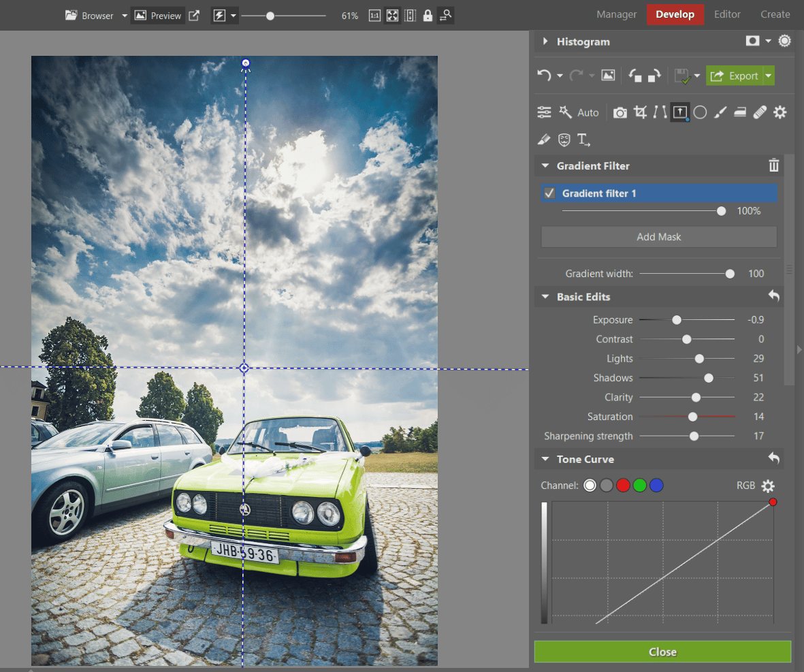Switch to the Create tab
The image size is (804, 672).
(775, 14)
